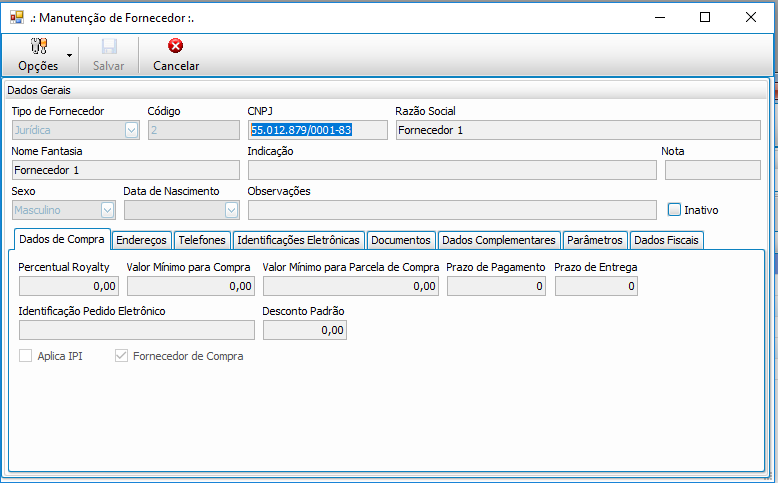Click the Dados Gerais section header
This screenshot has width=778, height=483.
coord(387,90)
